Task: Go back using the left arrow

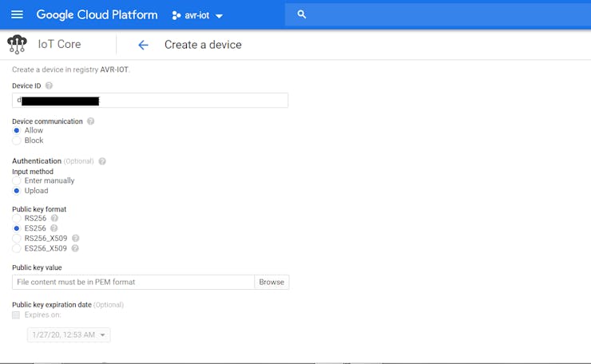Action: click(143, 45)
